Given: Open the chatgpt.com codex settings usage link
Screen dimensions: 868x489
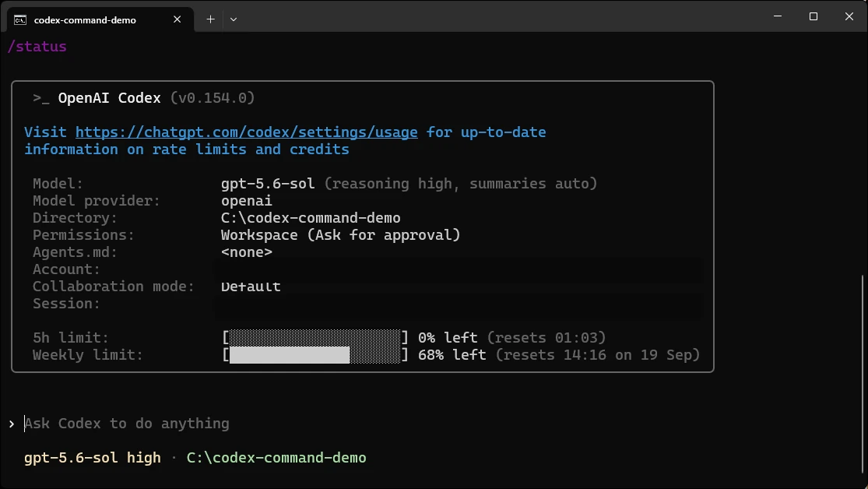Looking at the screenshot, I should (x=246, y=132).
